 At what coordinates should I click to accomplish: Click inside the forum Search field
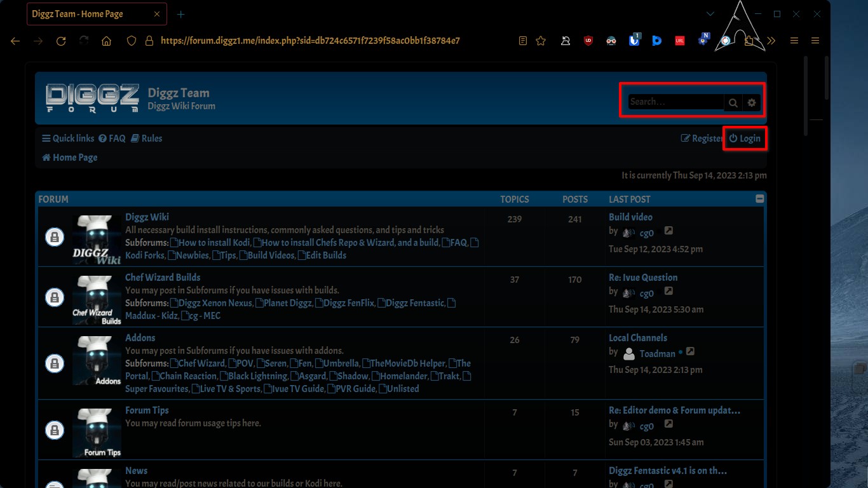[675, 102]
